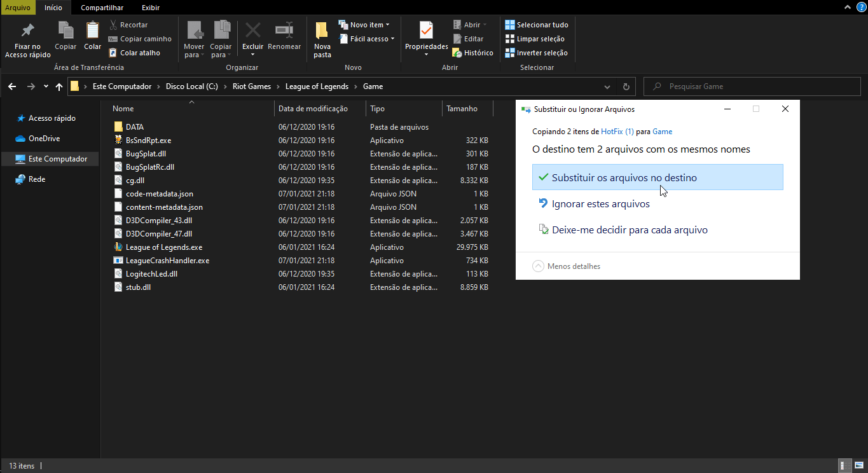Select Acesso rápido in the sidebar
The height and width of the screenshot is (473, 868).
pyautogui.click(x=51, y=118)
